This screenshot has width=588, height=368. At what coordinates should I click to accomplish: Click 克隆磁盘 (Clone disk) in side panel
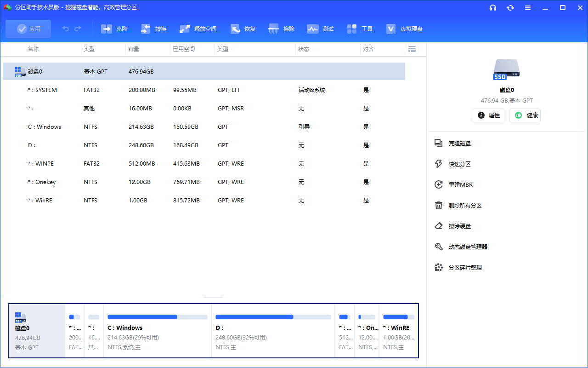(453, 144)
